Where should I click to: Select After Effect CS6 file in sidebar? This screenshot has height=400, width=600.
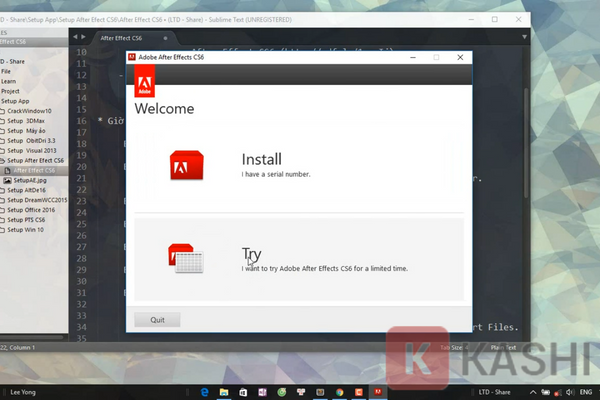[34, 170]
